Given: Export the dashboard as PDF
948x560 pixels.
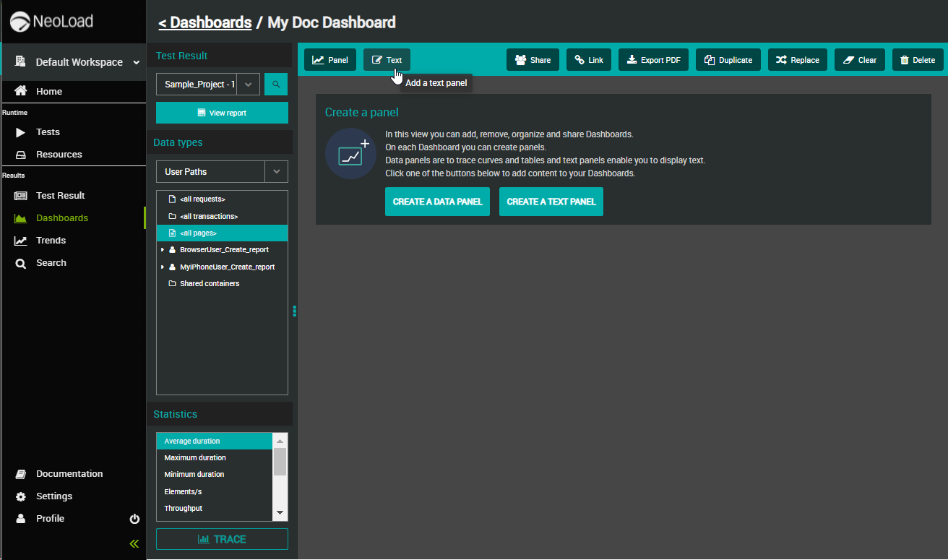Looking at the screenshot, I should (x=653, y=60).
